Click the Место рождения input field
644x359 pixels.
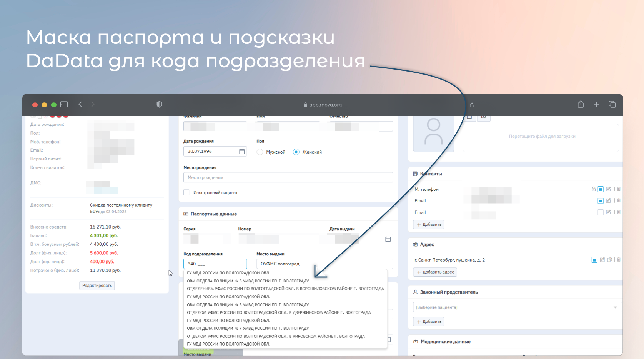point(288,177)
